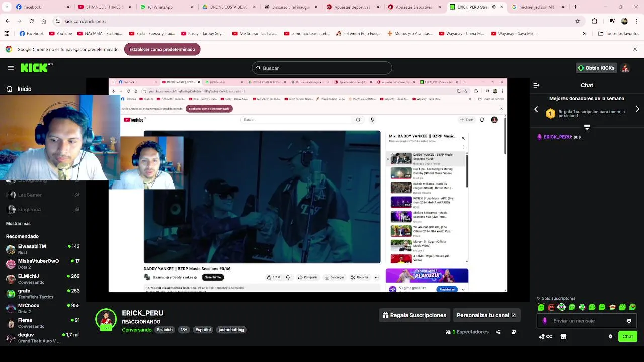644x362 pixels.
Task: Click the KICK logo
Action: click(36, 68)
